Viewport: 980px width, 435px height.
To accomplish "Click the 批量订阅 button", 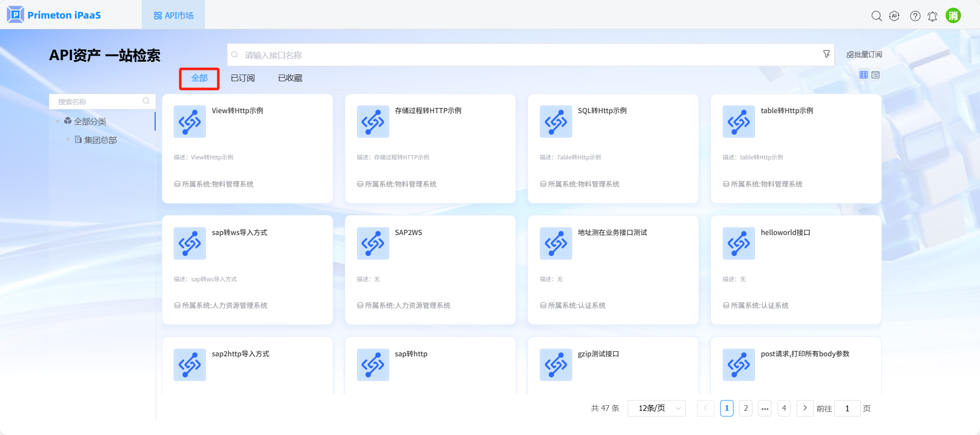I will tap(864, 55).
